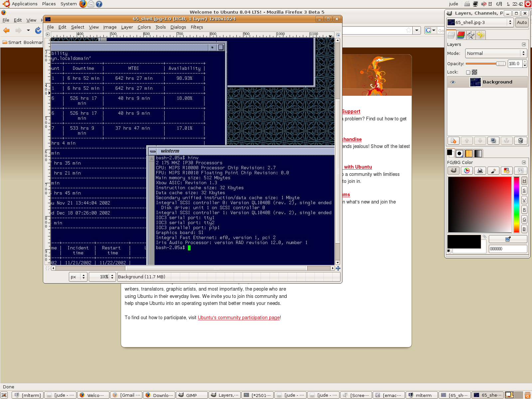Open the Brushes tab in lower dock
532x399 pixels.
pos(459,153)
